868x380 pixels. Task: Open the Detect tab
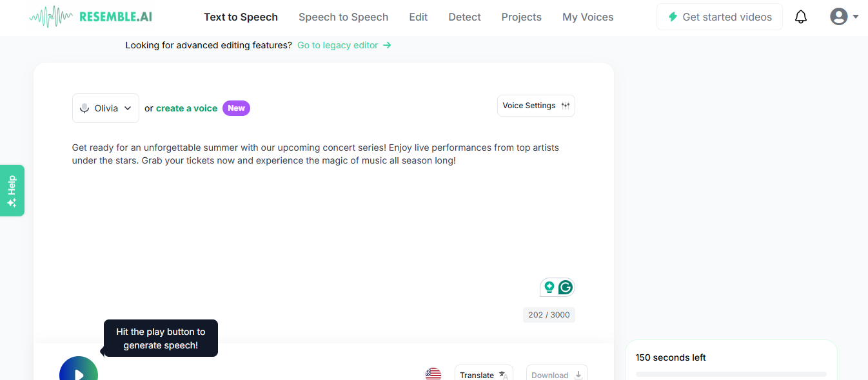pyautogui.click(x=464, y=17)
